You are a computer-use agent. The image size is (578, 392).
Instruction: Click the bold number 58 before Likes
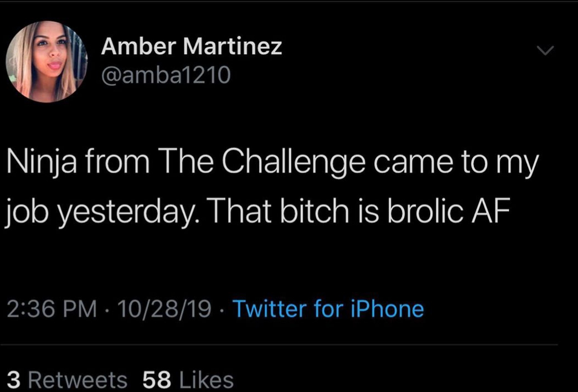point(157,380)
